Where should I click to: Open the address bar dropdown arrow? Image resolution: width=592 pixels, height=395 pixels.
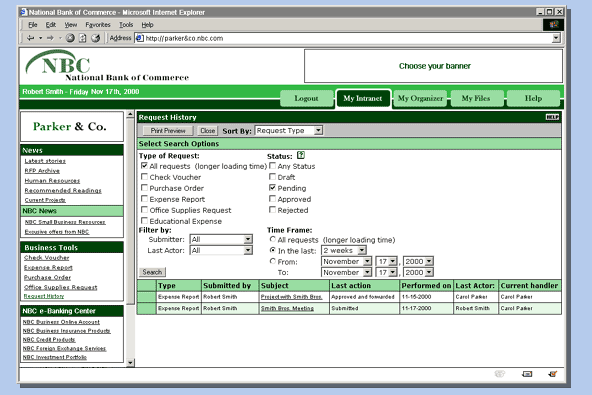[x=556, y=38]
